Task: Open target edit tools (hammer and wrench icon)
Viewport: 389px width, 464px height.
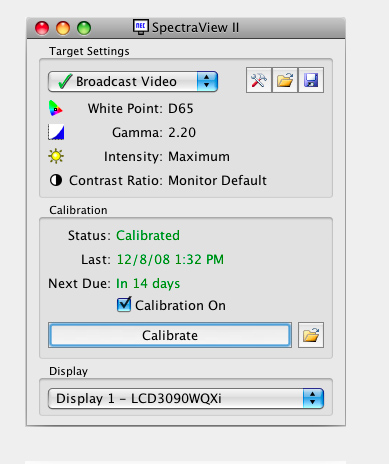Action: point(259,80)
